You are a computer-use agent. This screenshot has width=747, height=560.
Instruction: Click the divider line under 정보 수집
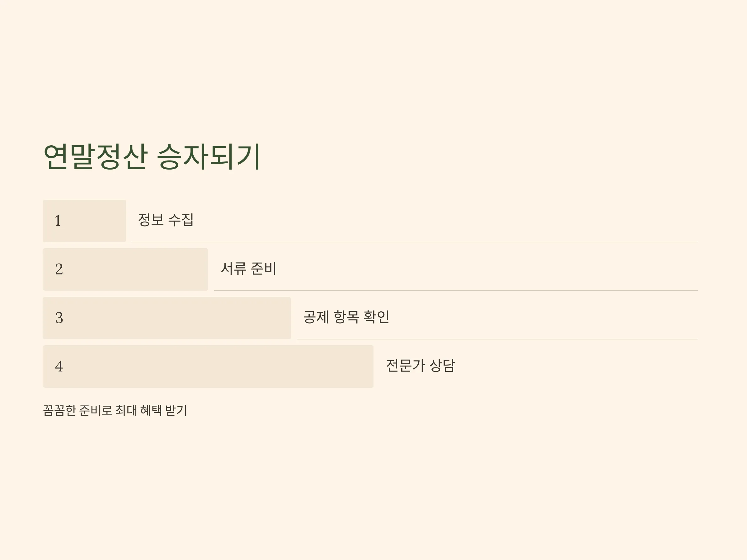coord(414,242)
